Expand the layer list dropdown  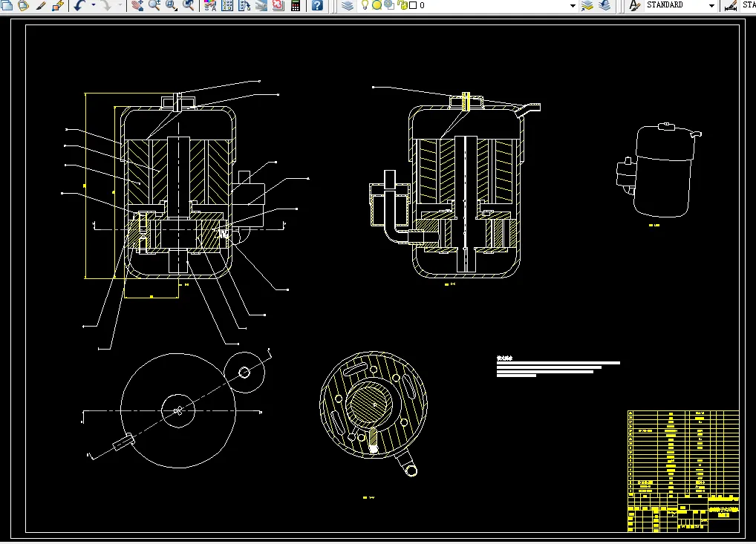[x=573, y=5]
